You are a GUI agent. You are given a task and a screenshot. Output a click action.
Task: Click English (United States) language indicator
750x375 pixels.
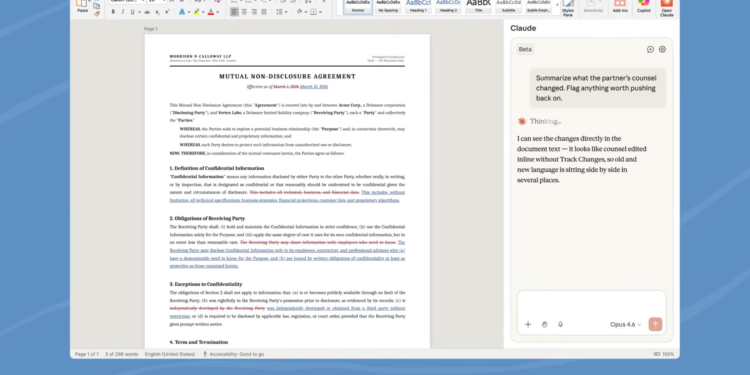[x=170, y=354]
